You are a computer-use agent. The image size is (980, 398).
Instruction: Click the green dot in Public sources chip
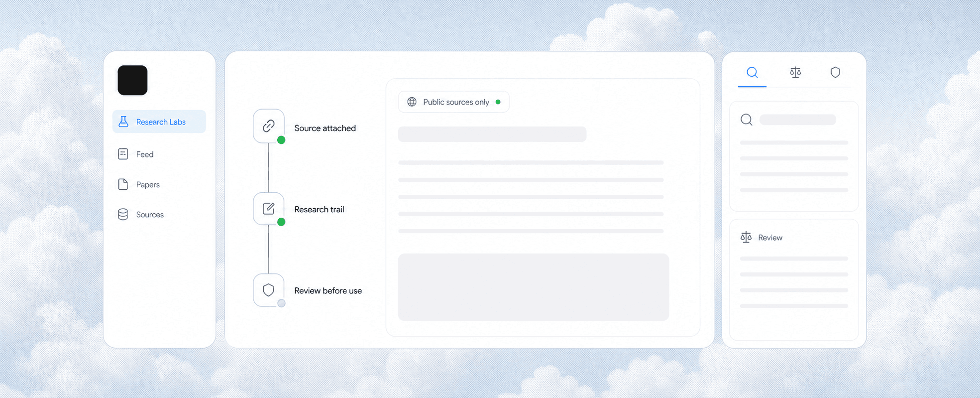click(x=498, y=102)
